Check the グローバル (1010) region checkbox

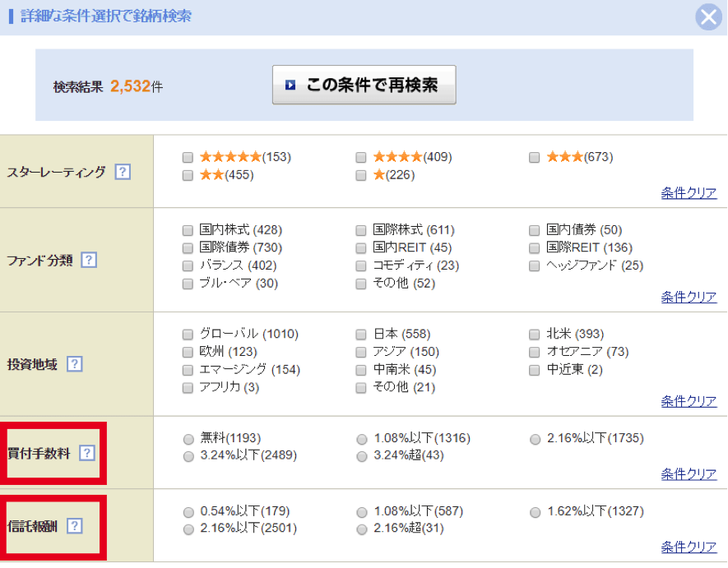(x=188, y=335)
